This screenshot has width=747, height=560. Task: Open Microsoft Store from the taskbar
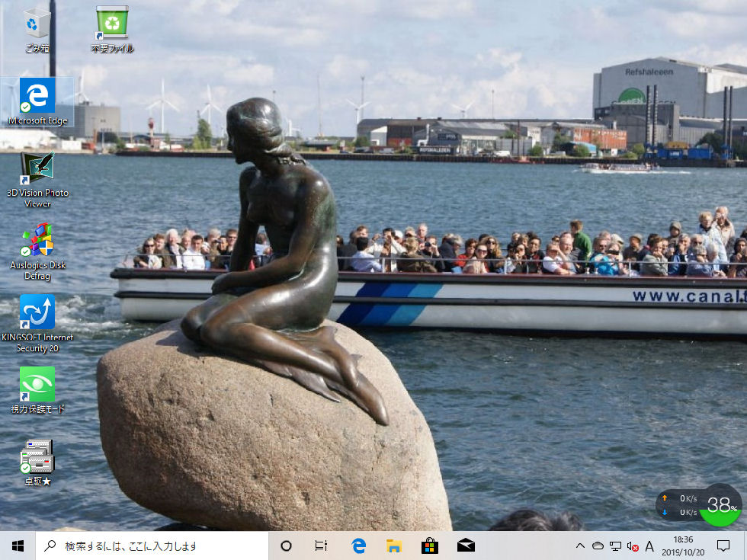pos(430,546)
